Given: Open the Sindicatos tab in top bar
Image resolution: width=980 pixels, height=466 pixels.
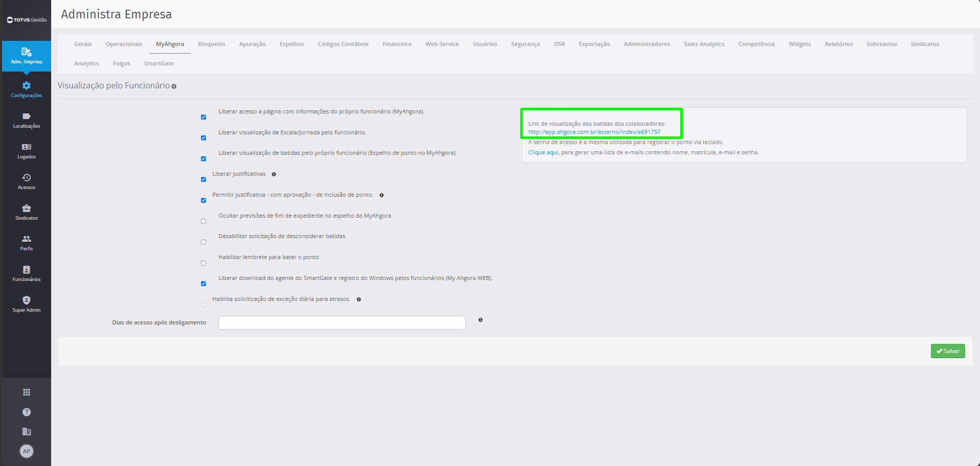Looking at the screenshot, I should 925,44.
